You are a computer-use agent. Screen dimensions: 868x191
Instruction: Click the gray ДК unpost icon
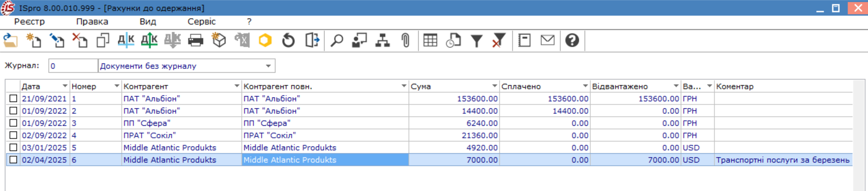point(172,41)
